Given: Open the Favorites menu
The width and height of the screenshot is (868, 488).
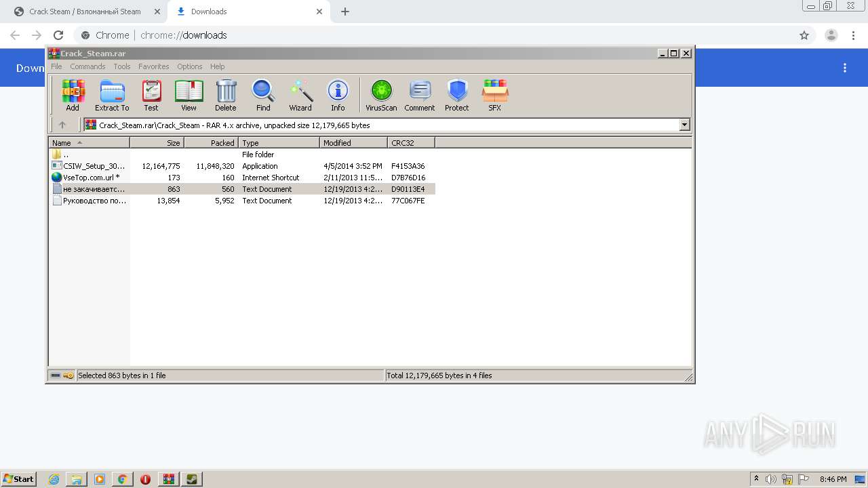Looking at the screenshot, I should 154,66.
